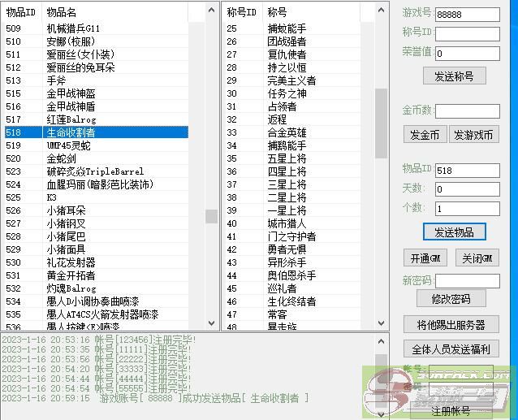
Task: Choose the 城市猎人 title in list
Action: pyautogui.click(x=287, y=223)
